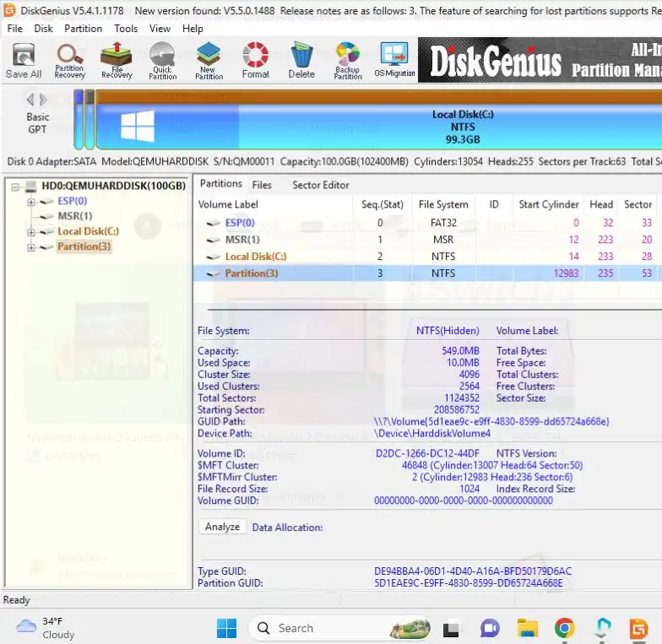
Task: Click the Partition(3) row in the table
Action: click(x=427, y=273)
